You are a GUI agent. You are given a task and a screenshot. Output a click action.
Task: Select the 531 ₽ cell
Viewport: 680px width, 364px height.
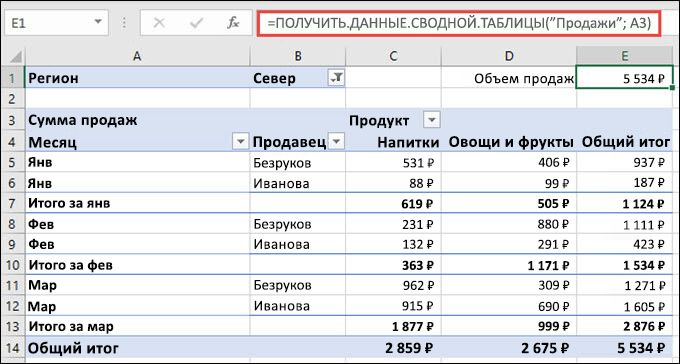pyautogui.click(x=393, y=162)
